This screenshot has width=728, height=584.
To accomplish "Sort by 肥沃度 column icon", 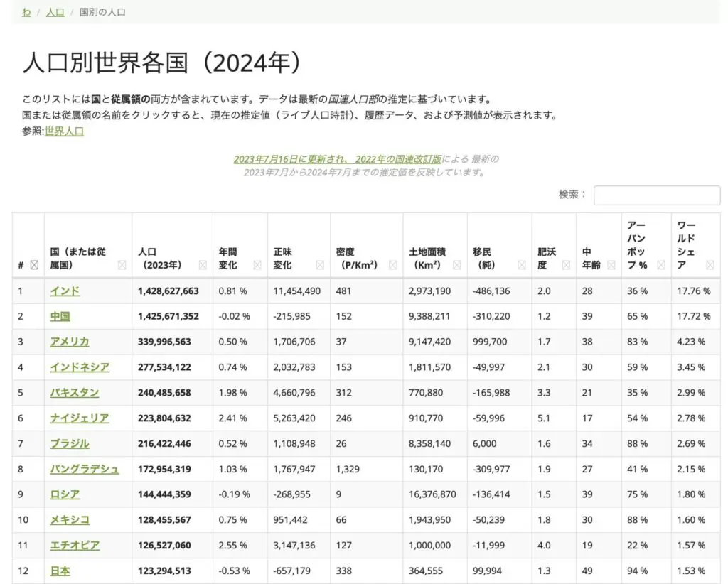I will [x=566, y=265].
